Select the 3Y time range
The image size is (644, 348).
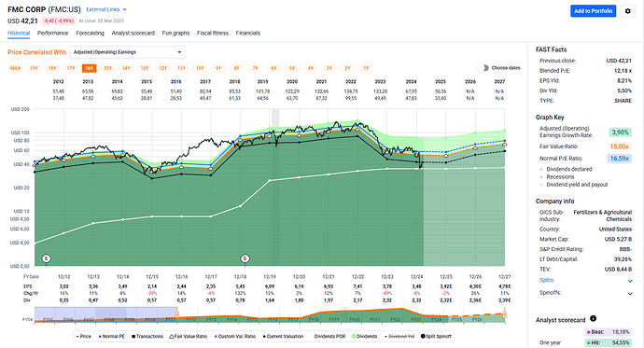tap(329, 68)
